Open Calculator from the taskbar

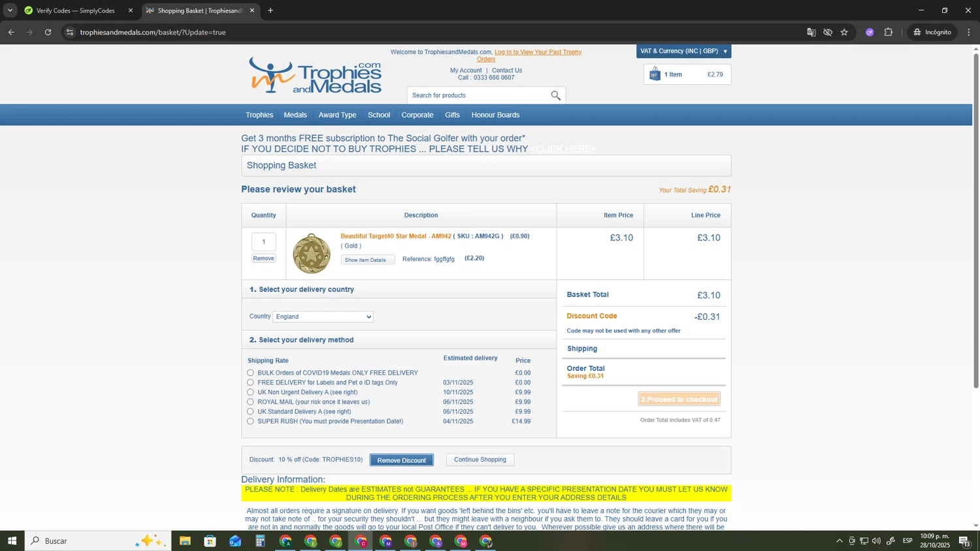[x=260, y=541]
